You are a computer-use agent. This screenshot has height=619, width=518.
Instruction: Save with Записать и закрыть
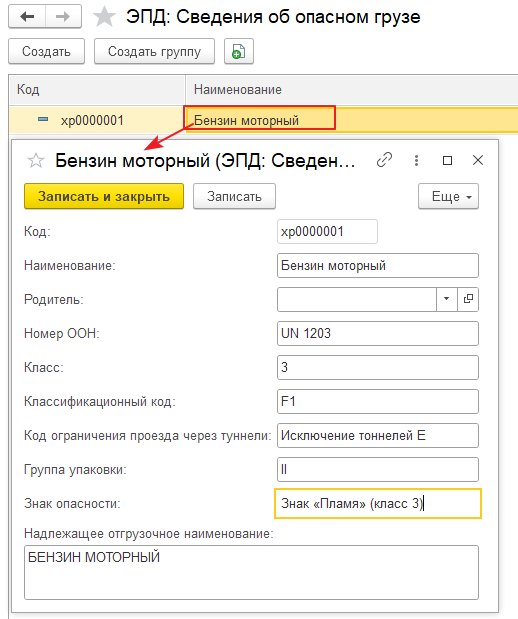(x=104, y=196)
